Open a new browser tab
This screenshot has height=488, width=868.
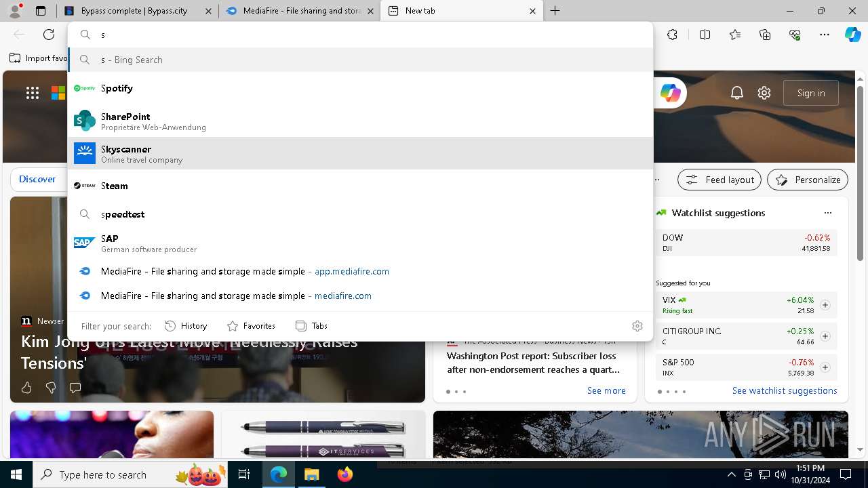[555, 11]
